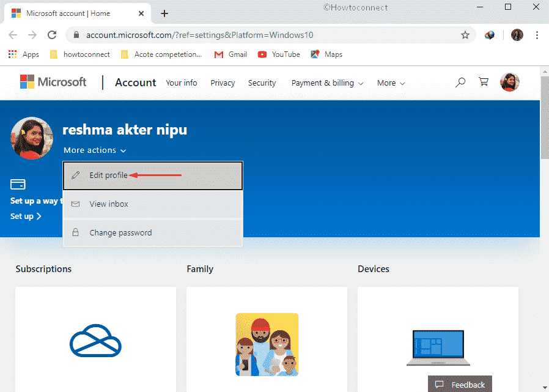Click the Subscriptions section heading
The height and width of the screenshot is (392, 549).
(x=43, y=268)
